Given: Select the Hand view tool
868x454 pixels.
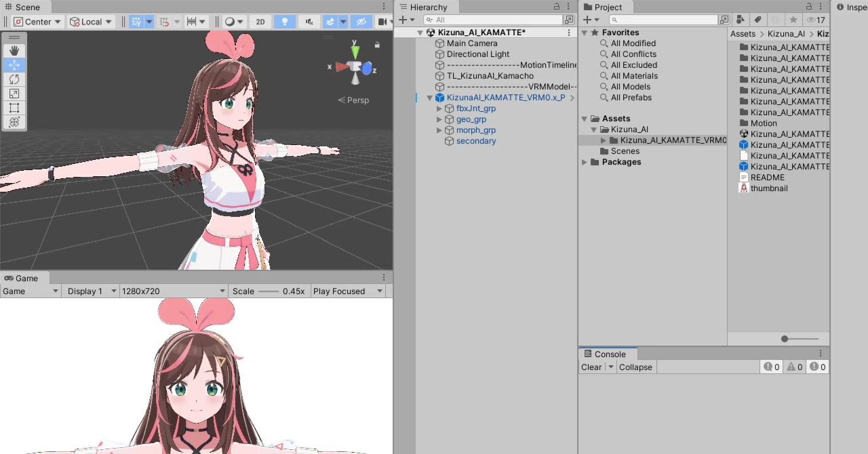Looking at the screenshot, I should [14, 51].
